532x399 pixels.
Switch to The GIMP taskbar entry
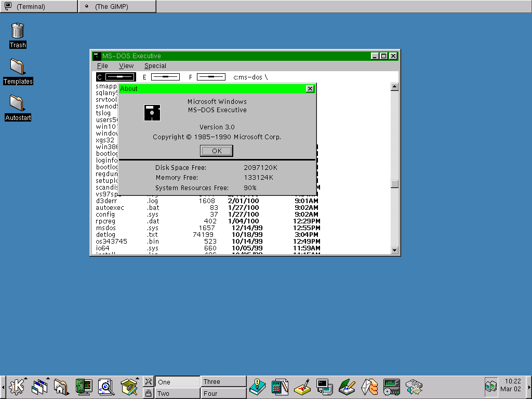point(117,6)
